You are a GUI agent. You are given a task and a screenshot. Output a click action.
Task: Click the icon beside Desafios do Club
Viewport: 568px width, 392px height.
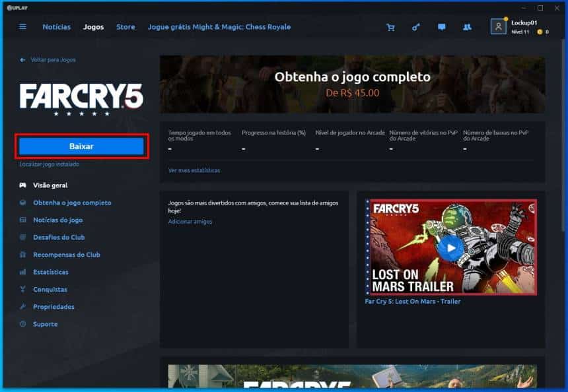pyautogui.click(x=23, y=238)
